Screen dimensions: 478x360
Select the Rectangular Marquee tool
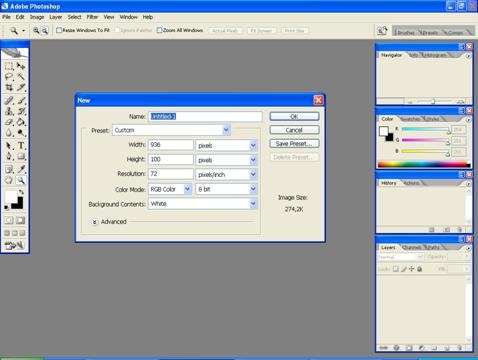point(9,66)
